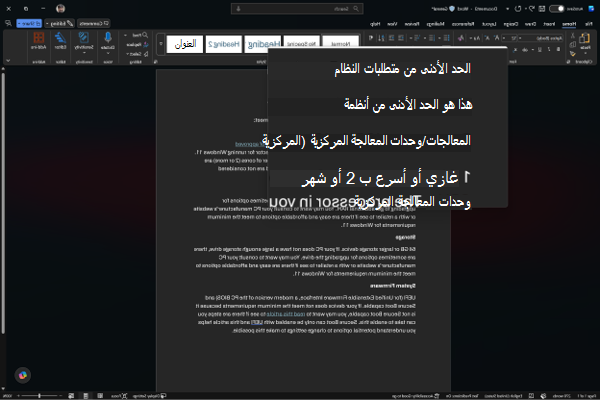Screen dimensions: 600x400
Task: Open the Add-ins grid icon
Action: pos(39,38)
